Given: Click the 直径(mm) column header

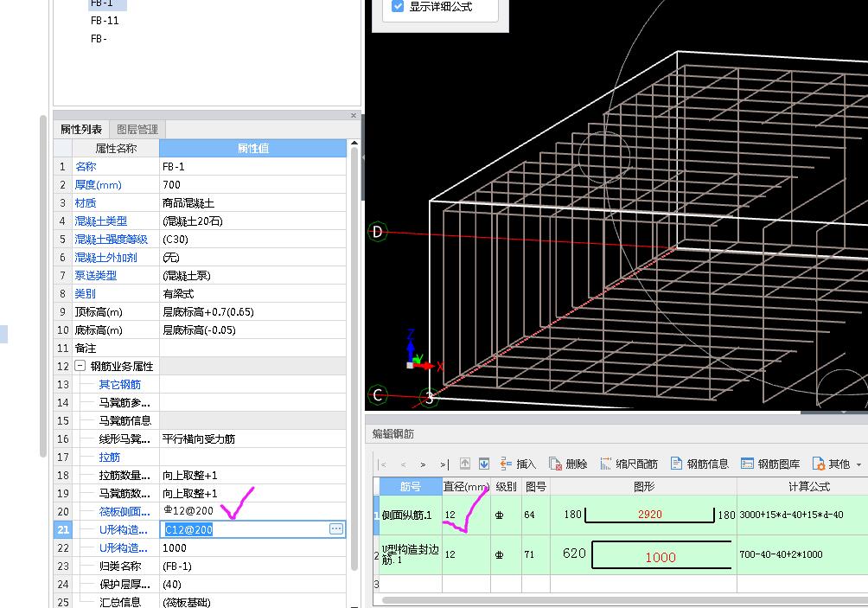Looking at the screenshot, I should coord(466,486).
